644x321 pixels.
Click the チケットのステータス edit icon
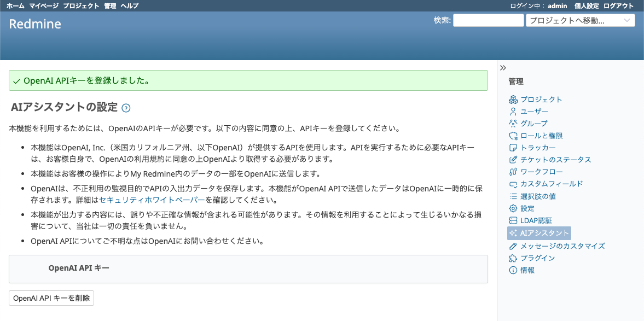(513, 160)
